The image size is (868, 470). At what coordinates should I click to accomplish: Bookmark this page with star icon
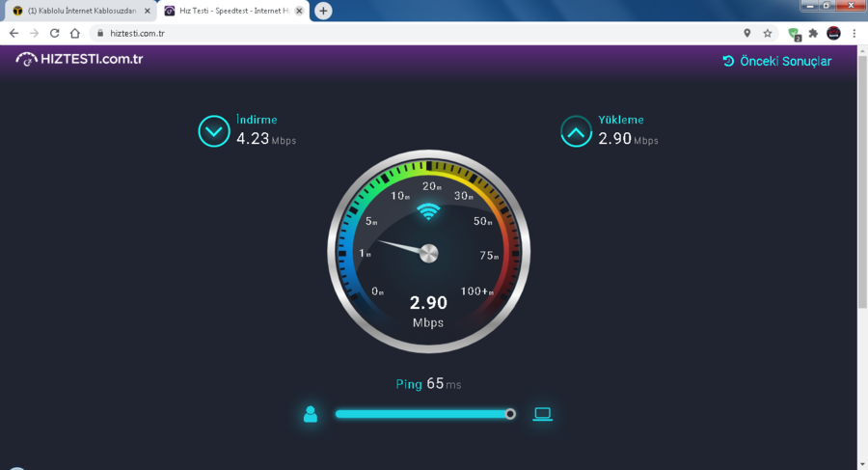click(768, 33)
